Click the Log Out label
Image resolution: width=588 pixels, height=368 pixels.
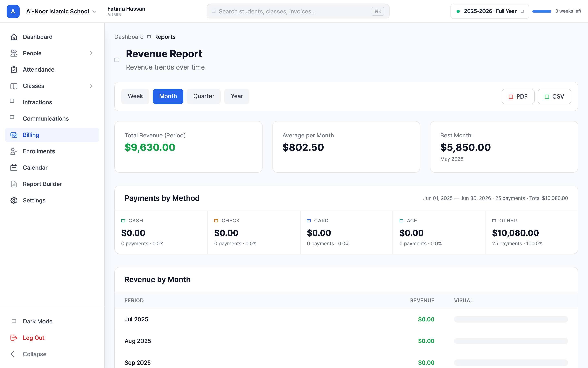[x=33, y=338]
